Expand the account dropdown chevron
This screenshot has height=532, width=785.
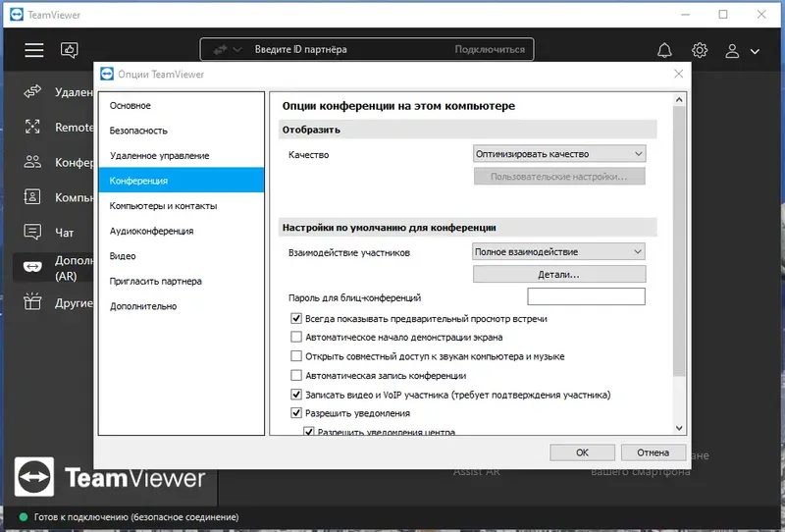[x=755, y=51]
